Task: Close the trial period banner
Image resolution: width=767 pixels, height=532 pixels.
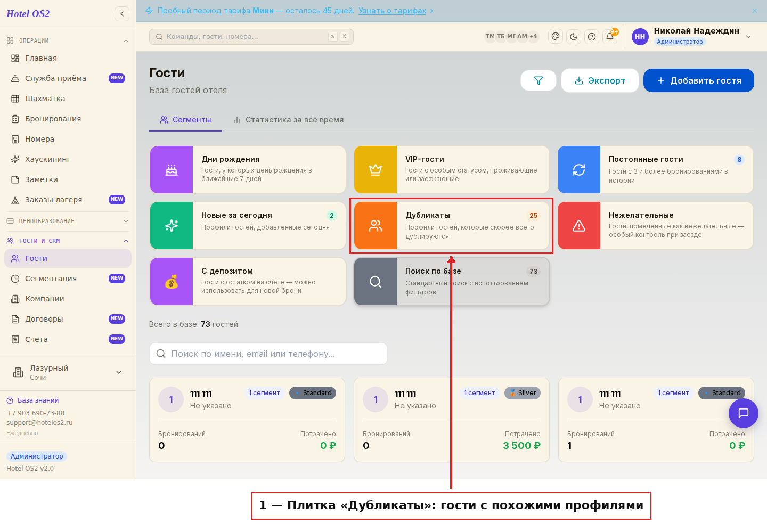Action: (x=755, y=11)
